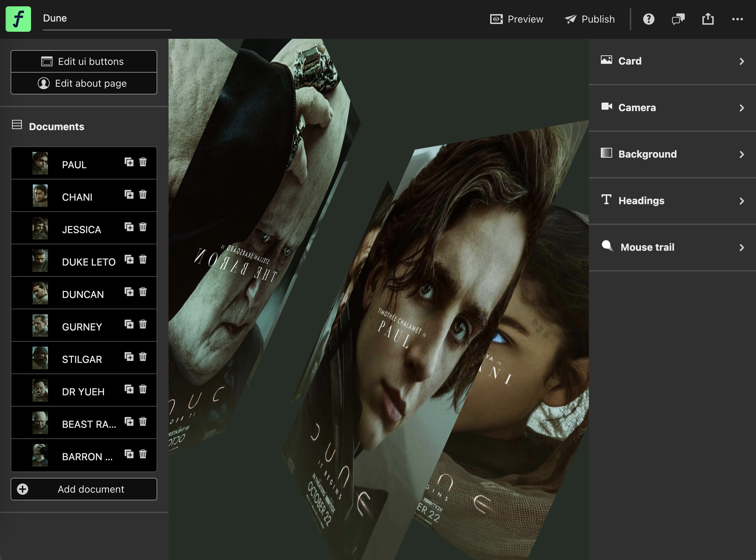
Task: Select the DUKE LETO document row
Action: 84,261
